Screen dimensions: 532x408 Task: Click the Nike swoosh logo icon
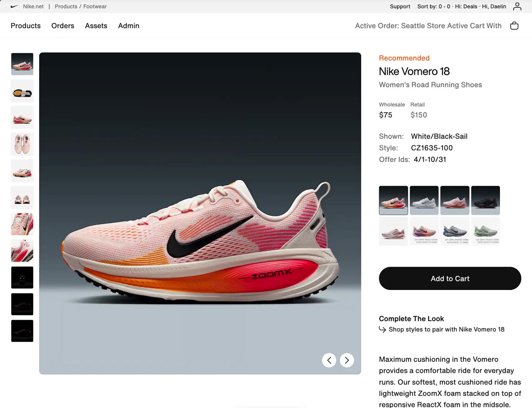(14, 6)
